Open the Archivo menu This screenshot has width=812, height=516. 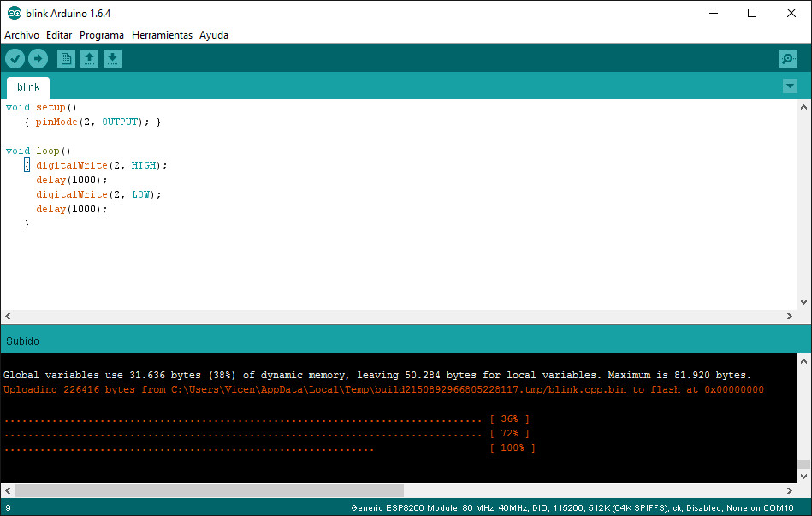(21, 35)
